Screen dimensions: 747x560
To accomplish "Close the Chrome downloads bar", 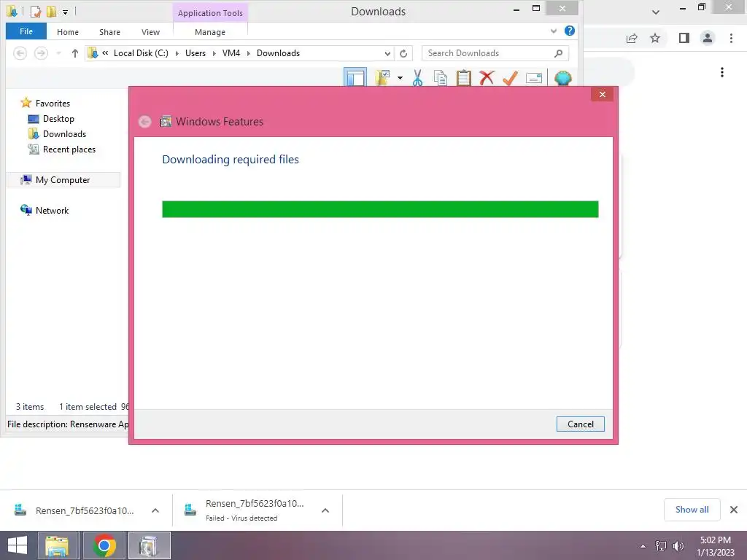I will 734,510.
